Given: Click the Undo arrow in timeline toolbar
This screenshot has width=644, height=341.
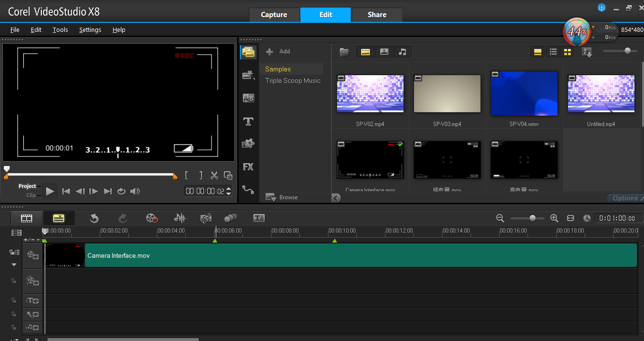Looking at the screenshot, I should pyautogui.click(x=94, y=218).
